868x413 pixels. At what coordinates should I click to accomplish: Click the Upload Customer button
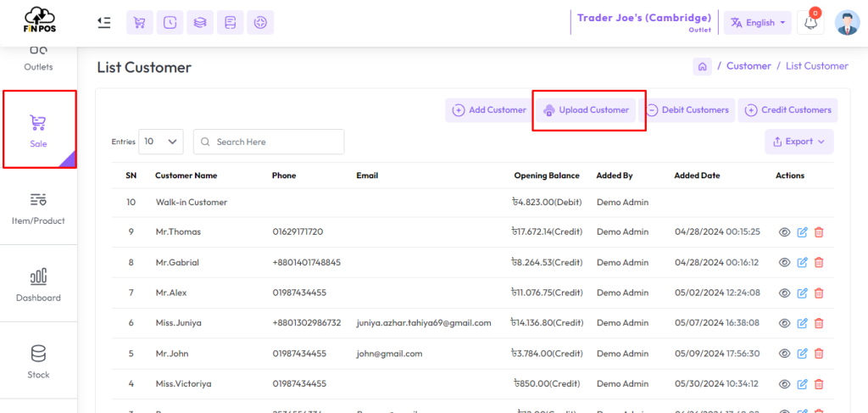click(586, 110)
